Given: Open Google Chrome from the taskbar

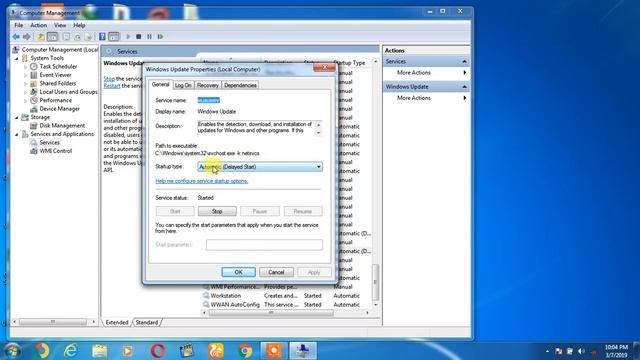Looking at the screenshot, I should point(245,350).
